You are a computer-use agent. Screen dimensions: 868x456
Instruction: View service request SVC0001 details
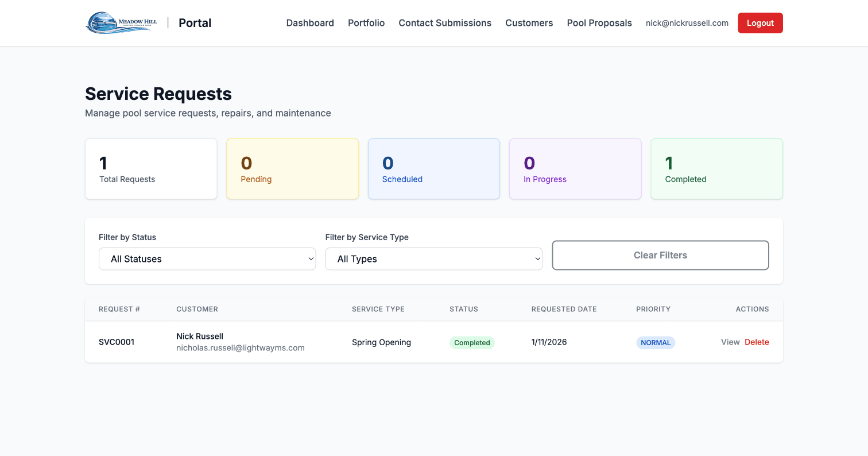[x=730, y=342]
